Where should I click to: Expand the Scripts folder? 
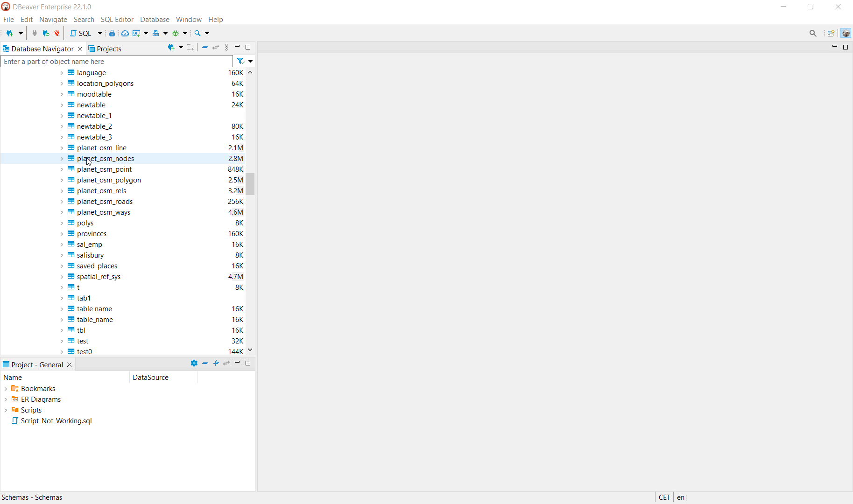pos(6,410)
